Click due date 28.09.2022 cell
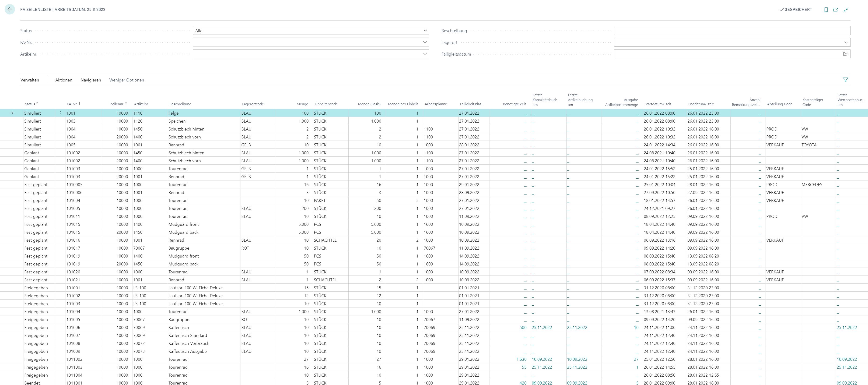The image size is (868, 385). (x=473, y=193)
